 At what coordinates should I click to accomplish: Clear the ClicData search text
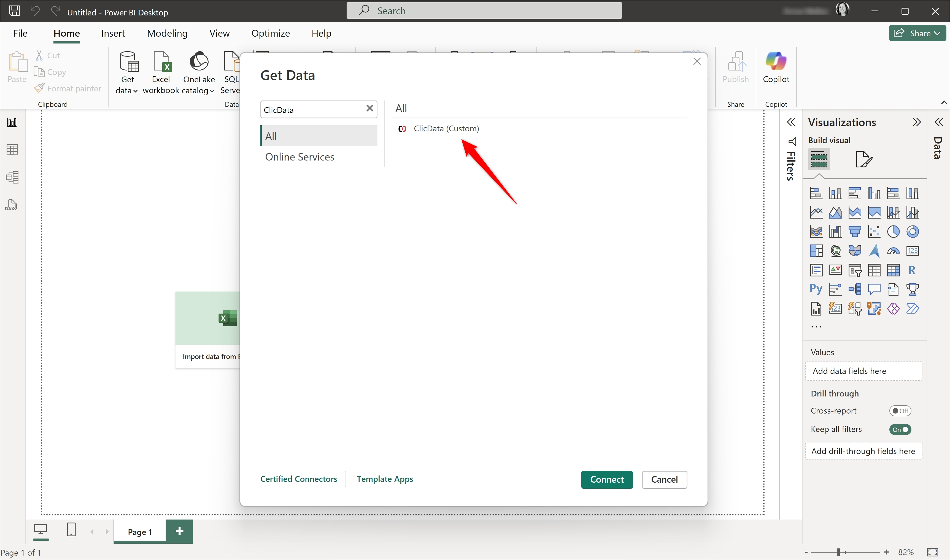coord(370,109)
